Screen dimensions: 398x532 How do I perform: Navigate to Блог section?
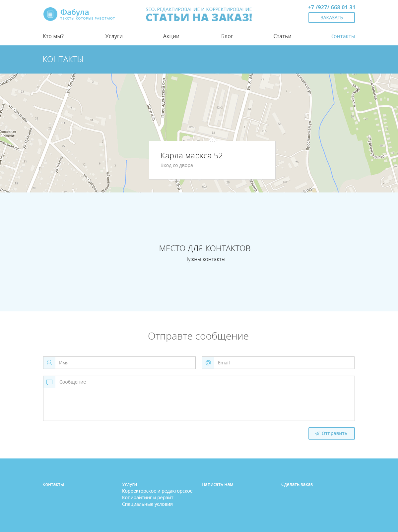227,36
